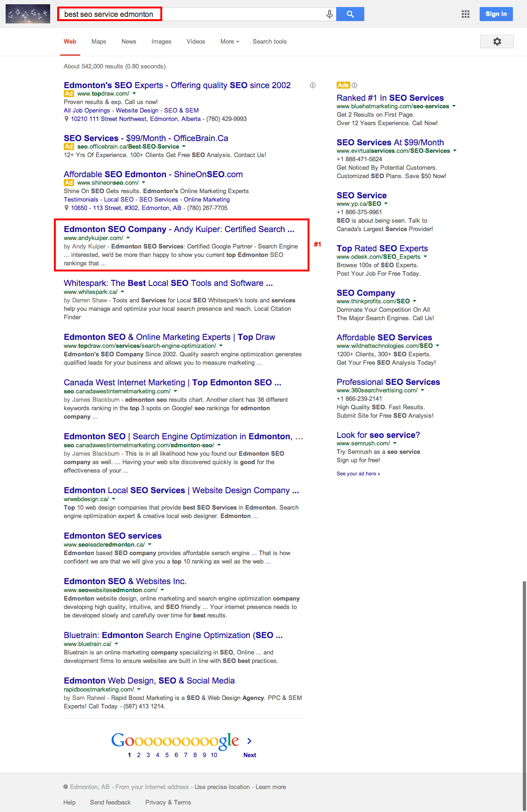
Task: Open SEO Services $99/Month OfficeBrain.Ca ad
Action: point(146,138)
